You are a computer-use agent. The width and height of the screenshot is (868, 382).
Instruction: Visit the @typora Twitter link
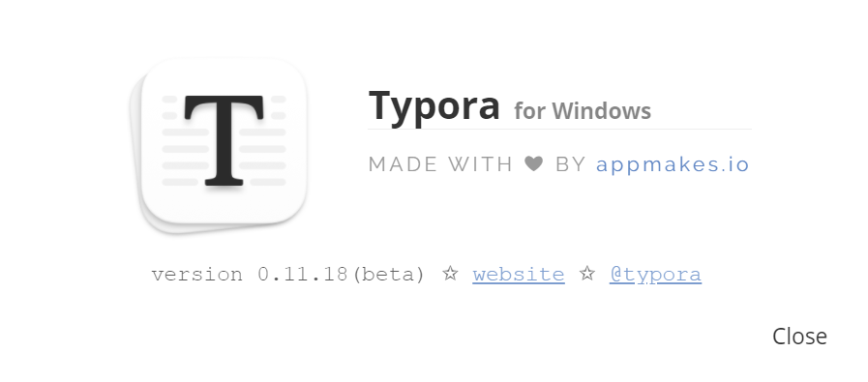655,275
